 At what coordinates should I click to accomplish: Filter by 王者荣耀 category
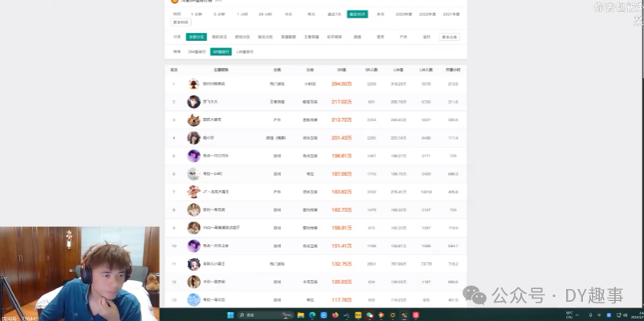coord(312,37)
